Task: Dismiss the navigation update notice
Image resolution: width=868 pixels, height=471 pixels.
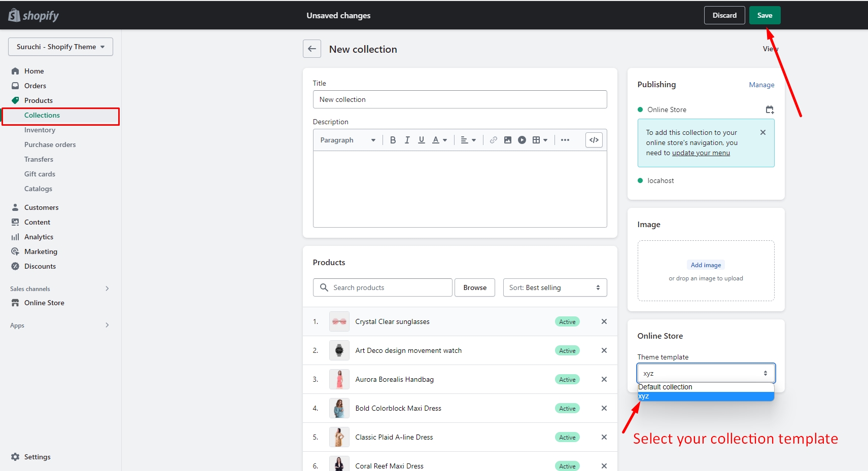Action: [x=762, y=132]
